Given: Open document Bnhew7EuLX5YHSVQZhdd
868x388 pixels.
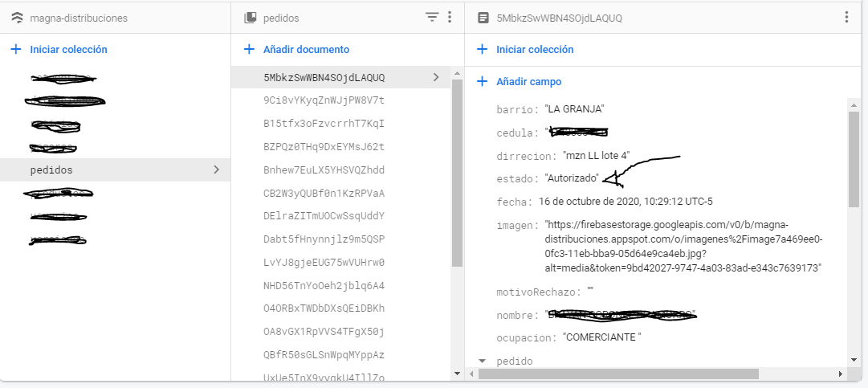Looking at the screenshot, I should pos(324,170).
